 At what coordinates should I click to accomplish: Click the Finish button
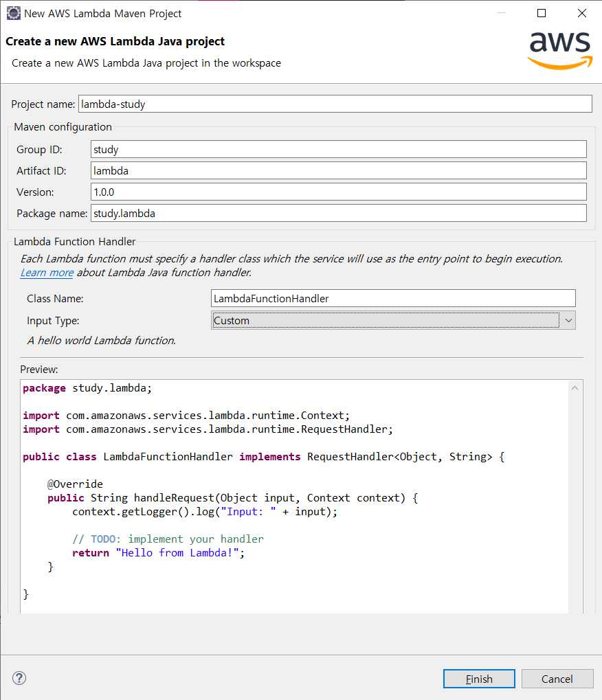tap(479, 679)
